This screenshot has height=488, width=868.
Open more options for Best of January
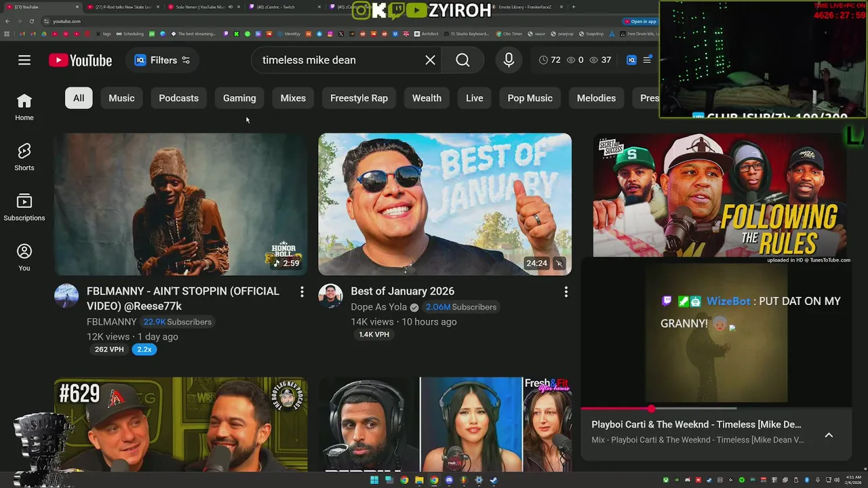[x=566, y=292]
